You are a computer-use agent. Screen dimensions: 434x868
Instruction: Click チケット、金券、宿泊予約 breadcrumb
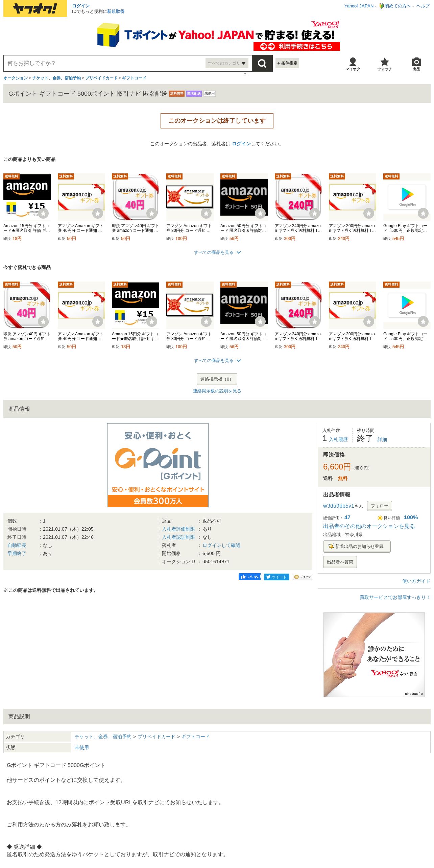[56, 78]
